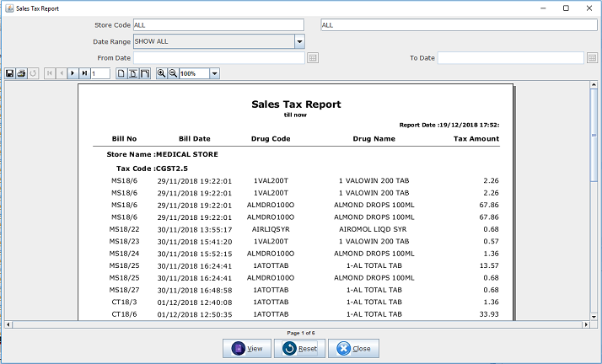Click the From Date text field

coord(218,58)
